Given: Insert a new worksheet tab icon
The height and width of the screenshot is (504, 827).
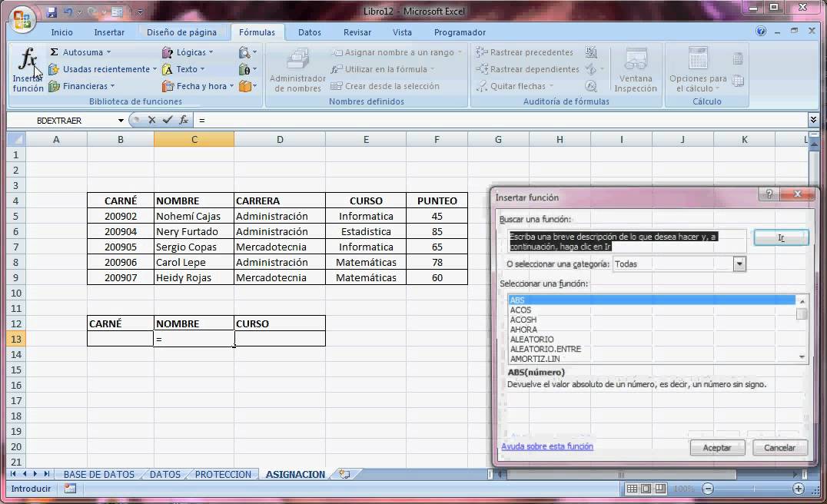Looking at the screenshot, I should pyautogui.click(x=344, y=474).
